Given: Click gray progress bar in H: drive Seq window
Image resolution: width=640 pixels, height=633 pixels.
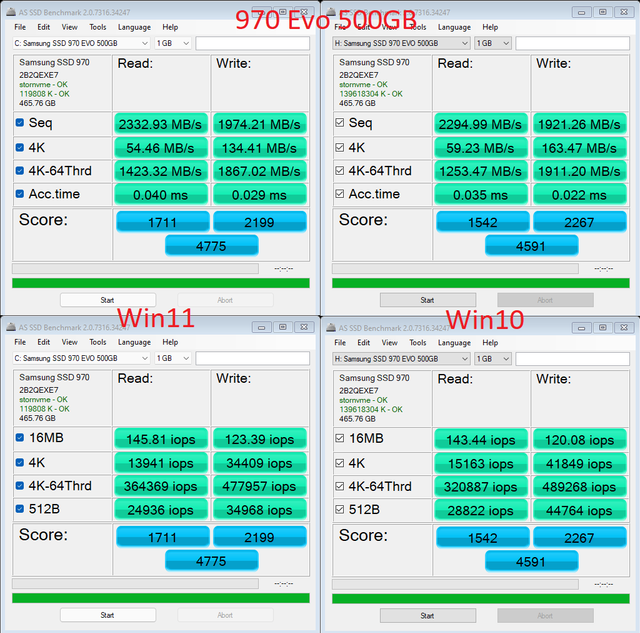Looking at the screenshot, I should [x=455, y=269].
